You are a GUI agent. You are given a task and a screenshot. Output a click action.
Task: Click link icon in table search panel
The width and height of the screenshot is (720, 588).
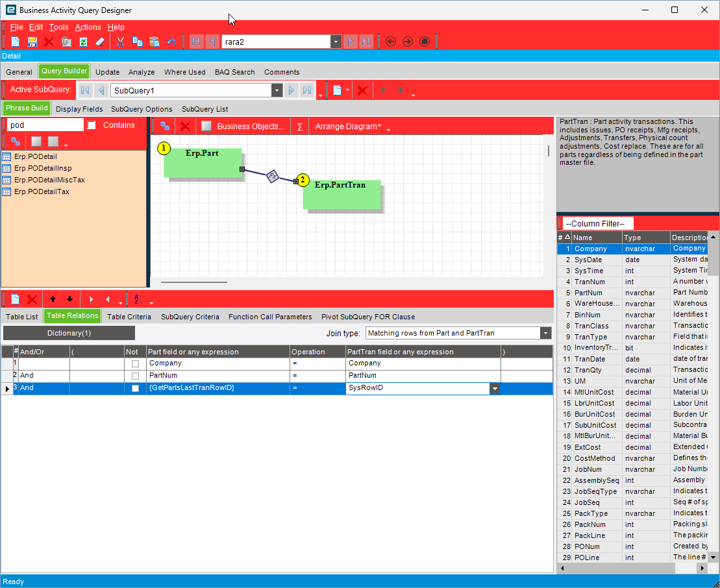pos(15,141)
